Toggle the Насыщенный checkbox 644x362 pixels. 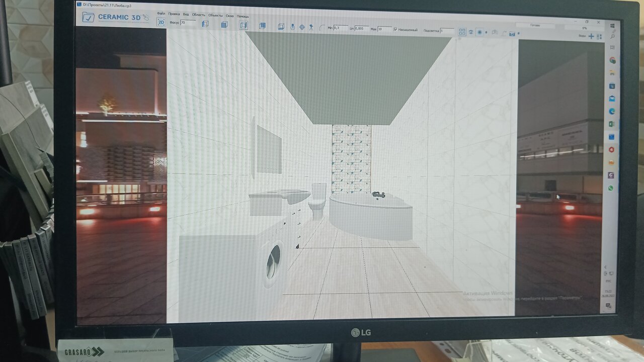pyautogui.click(x=395, y=30)
